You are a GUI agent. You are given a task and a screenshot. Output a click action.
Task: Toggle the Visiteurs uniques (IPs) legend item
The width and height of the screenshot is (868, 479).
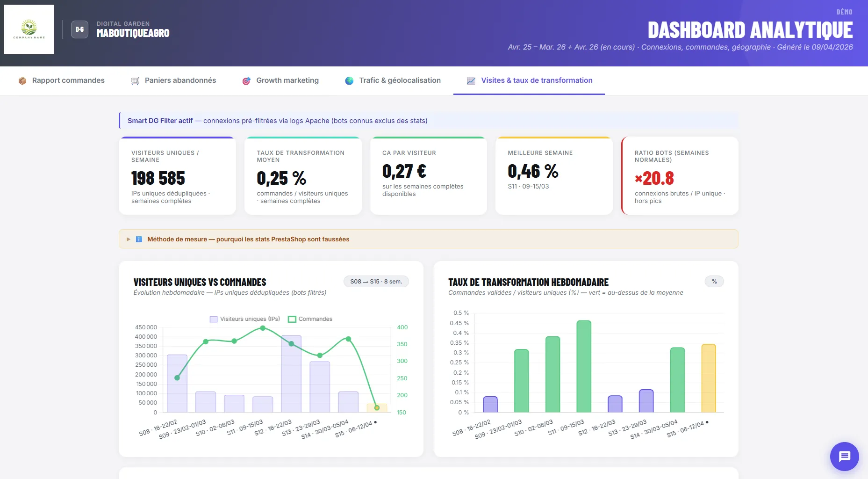[x=245, y=319]
